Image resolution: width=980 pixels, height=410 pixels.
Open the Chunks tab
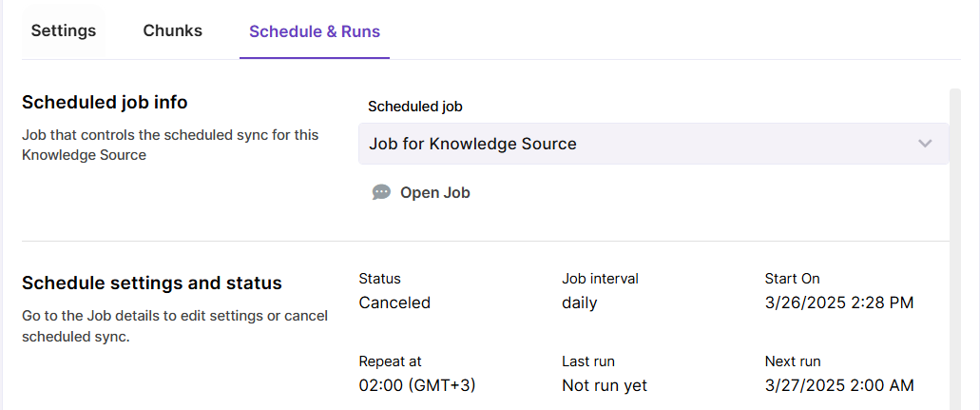pos(172,30)
